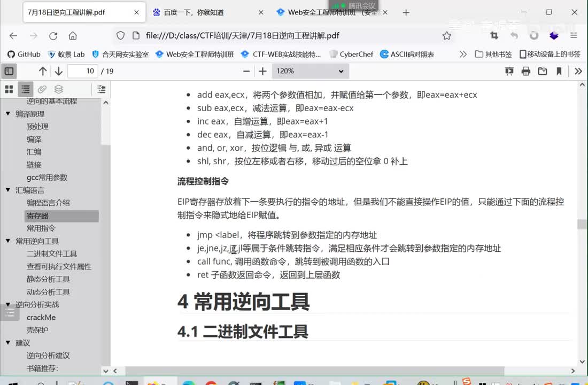Jump to gcc常用参数 section
Screen dimensions: 588x385
47,177
